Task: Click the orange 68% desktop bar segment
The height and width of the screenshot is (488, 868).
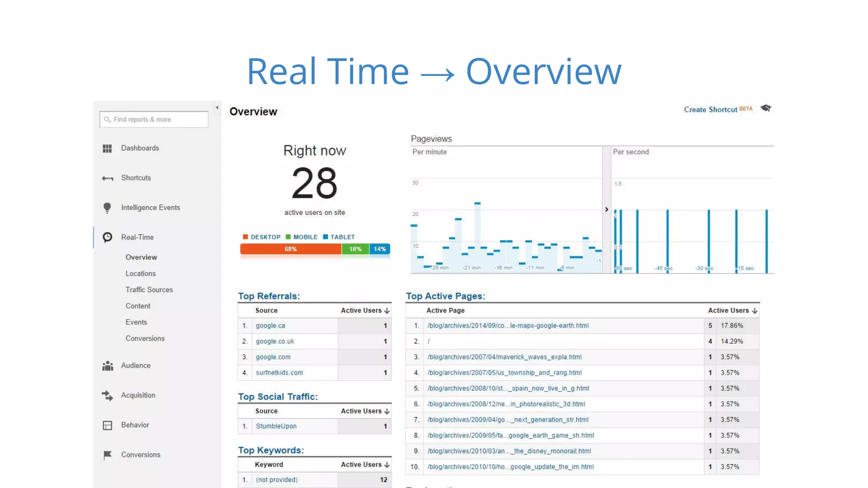Action: coord(291,249)
